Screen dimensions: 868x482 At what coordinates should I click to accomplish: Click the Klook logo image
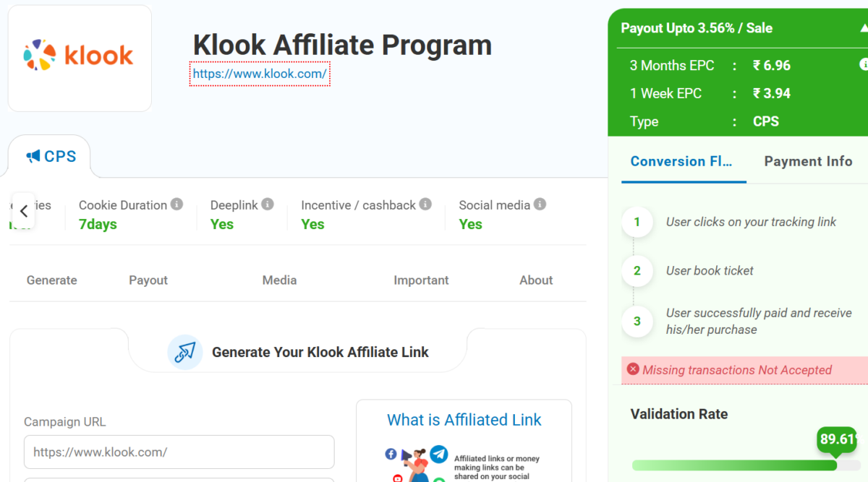[x=79, y=56]
